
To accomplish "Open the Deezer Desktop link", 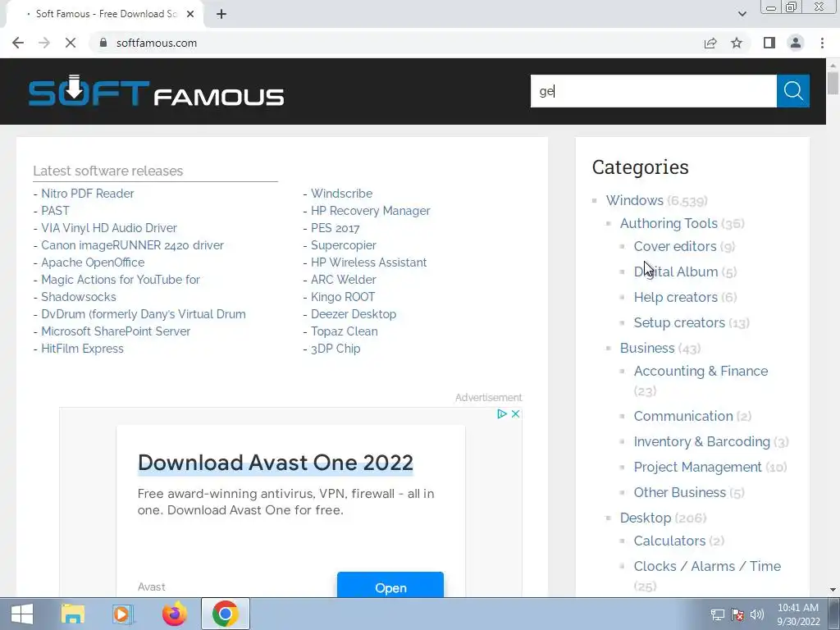I will click(x=354, y=313).
